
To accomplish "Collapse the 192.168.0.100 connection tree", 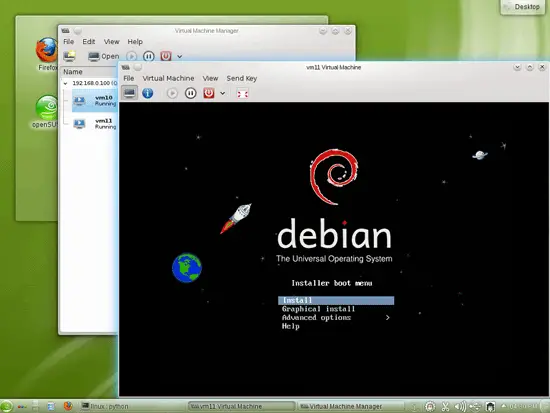I will click(65, 83).
